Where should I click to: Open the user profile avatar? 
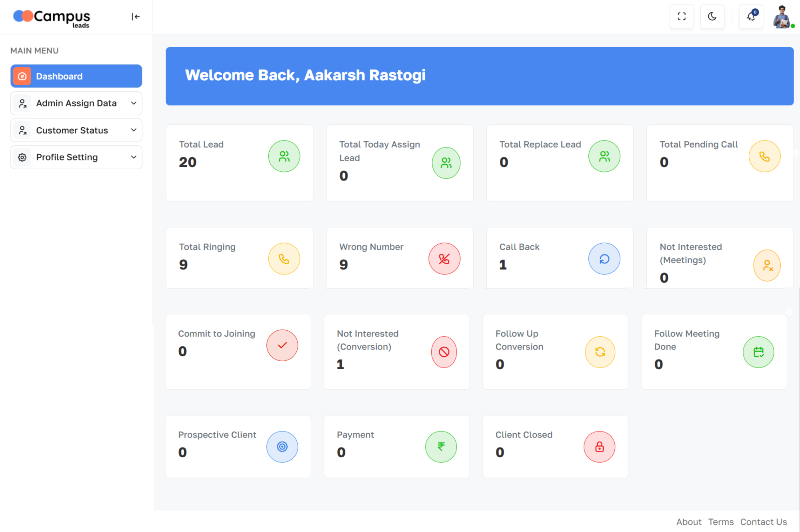782,17
